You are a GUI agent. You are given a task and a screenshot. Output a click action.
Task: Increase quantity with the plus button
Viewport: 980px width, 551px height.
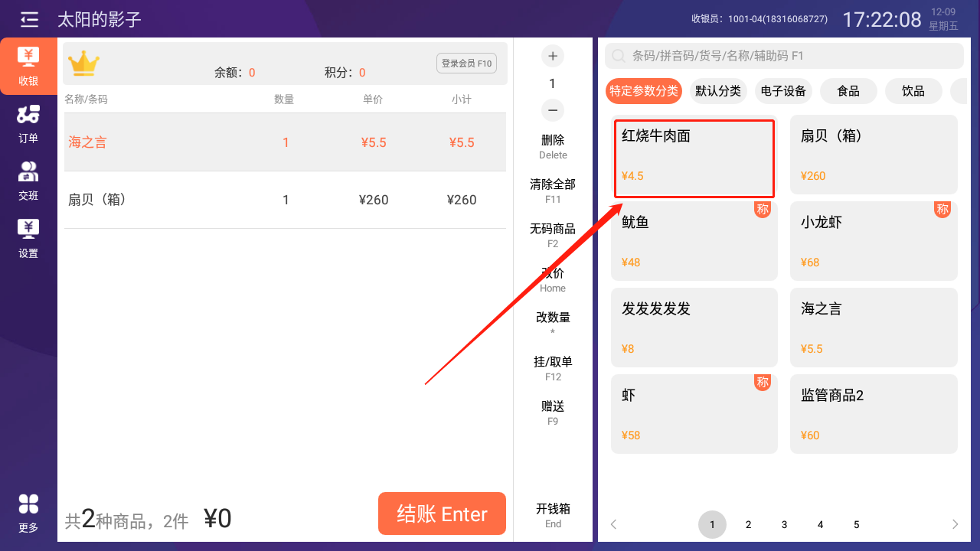tap(553, 56)
